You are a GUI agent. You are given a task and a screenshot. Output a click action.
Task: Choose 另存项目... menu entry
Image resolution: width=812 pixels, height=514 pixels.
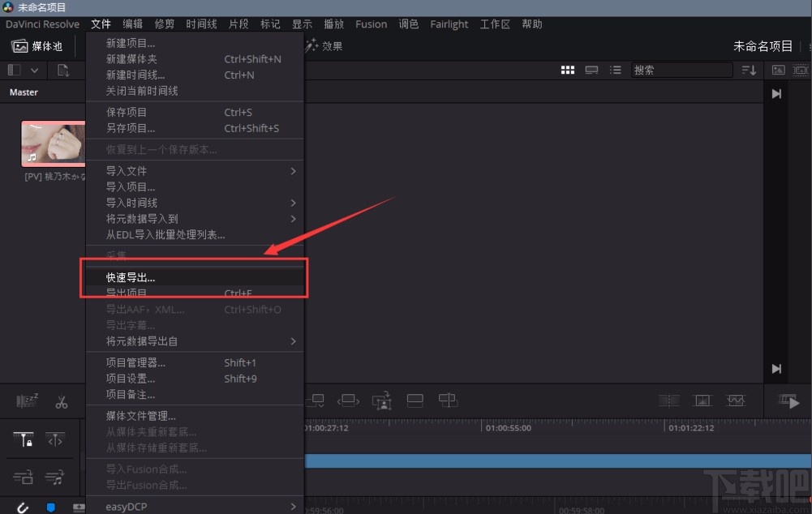195,128
